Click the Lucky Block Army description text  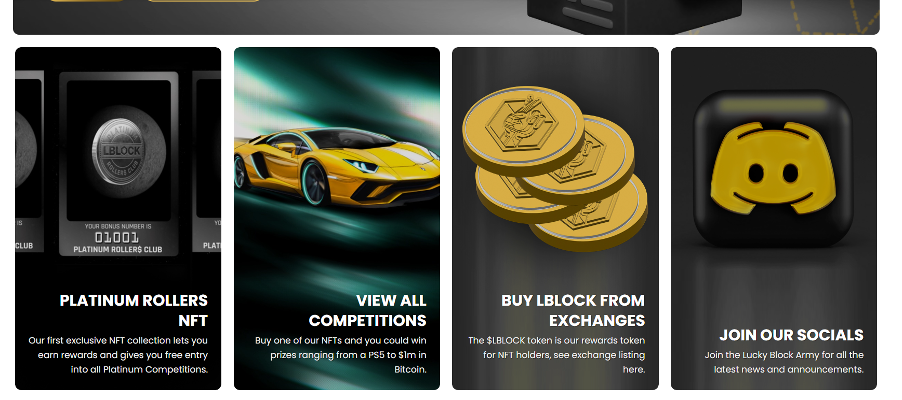pyautogui.click(x=784, y=362)
